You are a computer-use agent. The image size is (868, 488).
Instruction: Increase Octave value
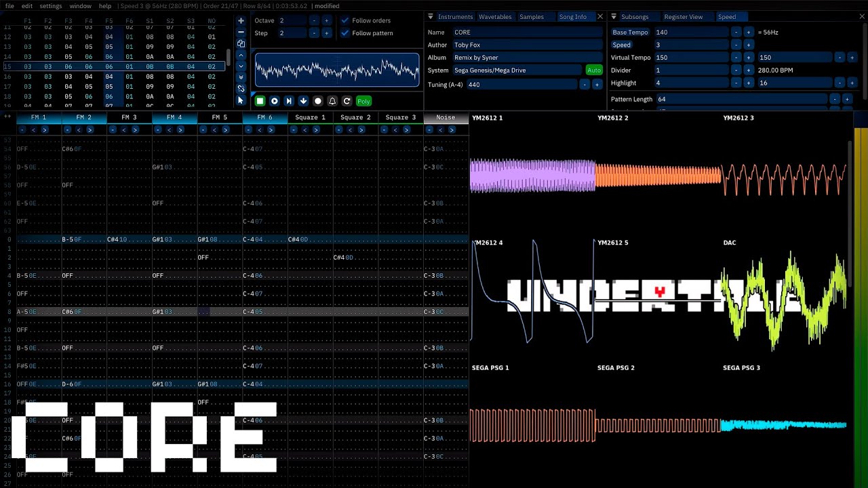click(326, 20)
